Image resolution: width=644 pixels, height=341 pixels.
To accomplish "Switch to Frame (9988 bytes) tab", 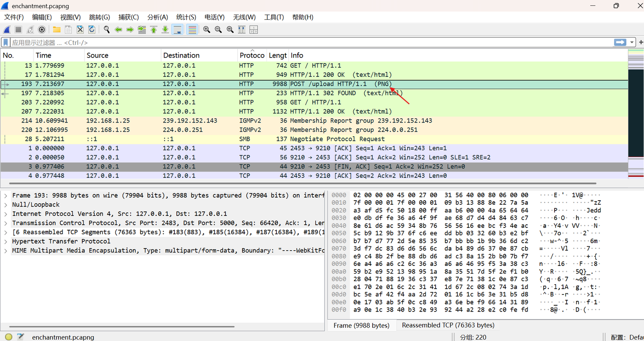I will tap(361, 325).
